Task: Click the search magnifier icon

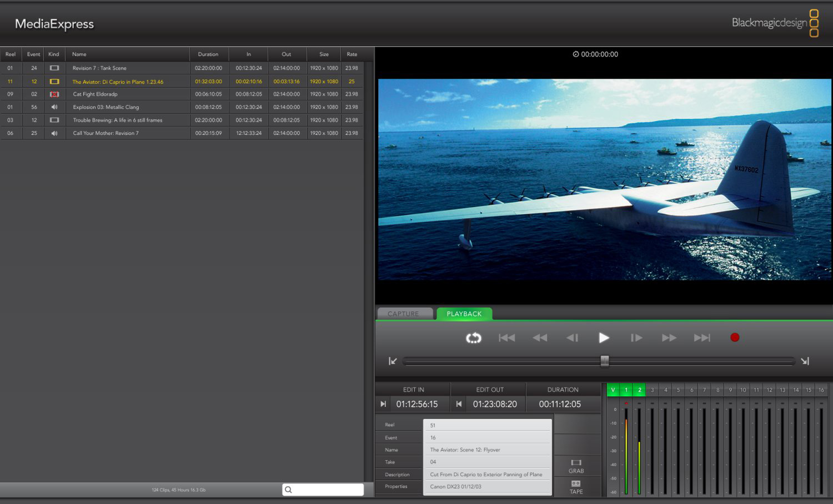Action: pos(288,490)
